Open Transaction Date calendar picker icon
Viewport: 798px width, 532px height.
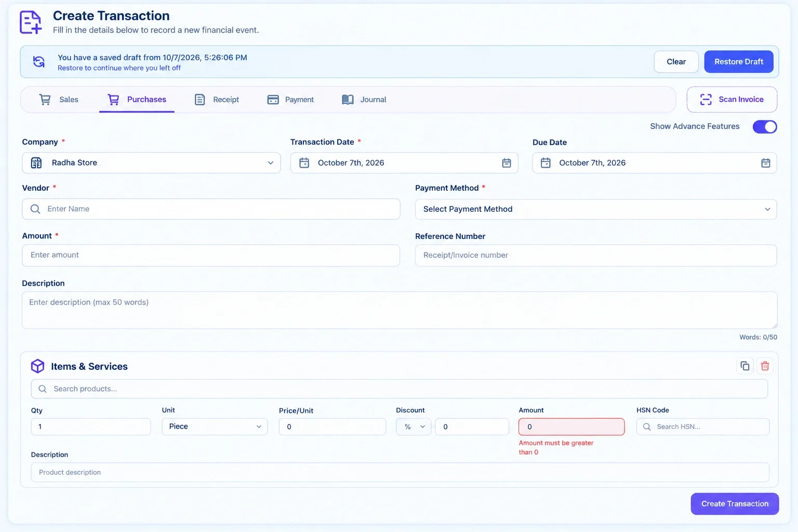(507, 163)
